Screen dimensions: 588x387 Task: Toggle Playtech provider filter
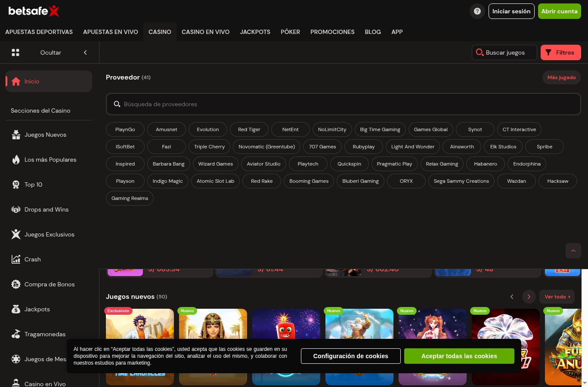click(308, 164)
